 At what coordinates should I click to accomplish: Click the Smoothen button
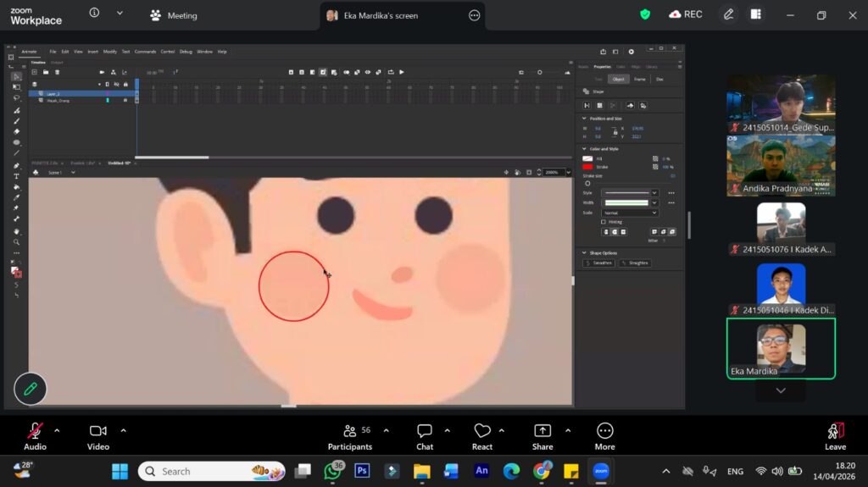pyautogui.click(x=599, y=263)
